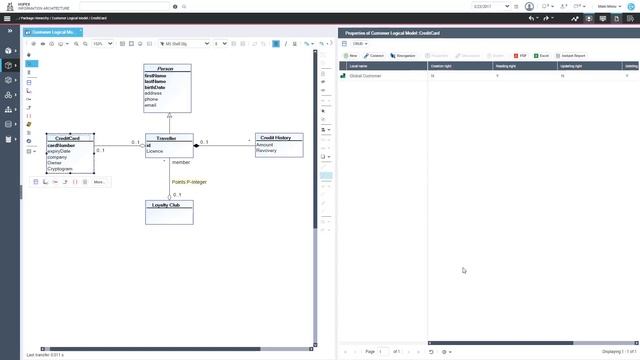Select the blue rectangle selection tool
Image resolution: width=640 pixels, height=360 pixels.
coord(31,64)
